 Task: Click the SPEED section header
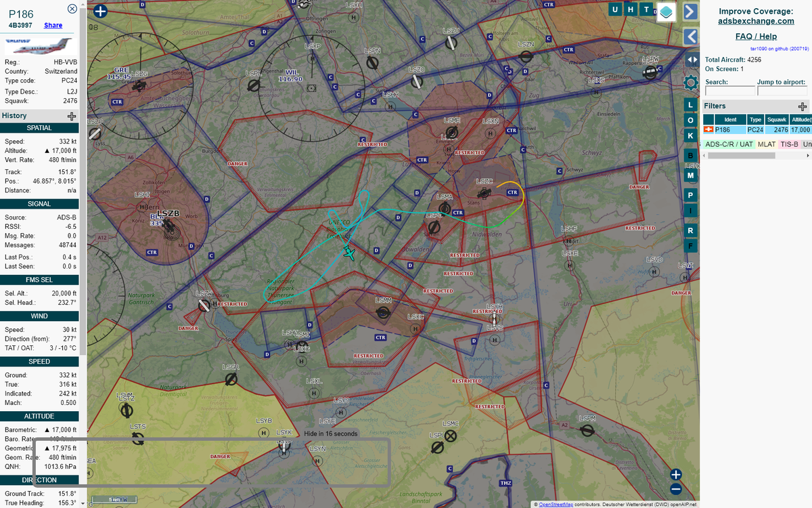(39, 362)
